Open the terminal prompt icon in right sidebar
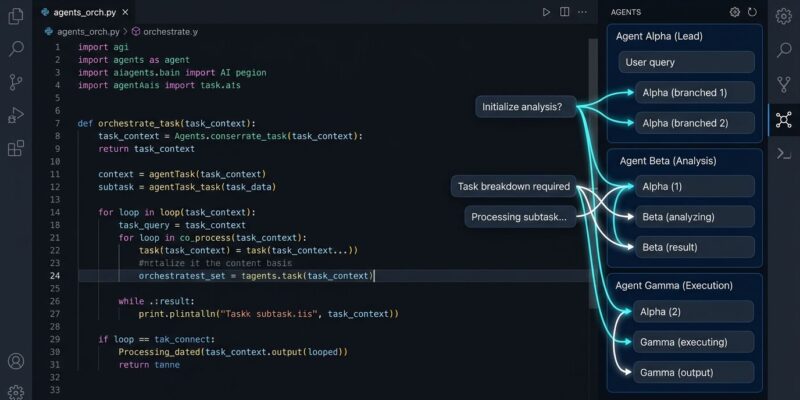The height and width of the screenshot is (400, 800). tap(783, 153)
